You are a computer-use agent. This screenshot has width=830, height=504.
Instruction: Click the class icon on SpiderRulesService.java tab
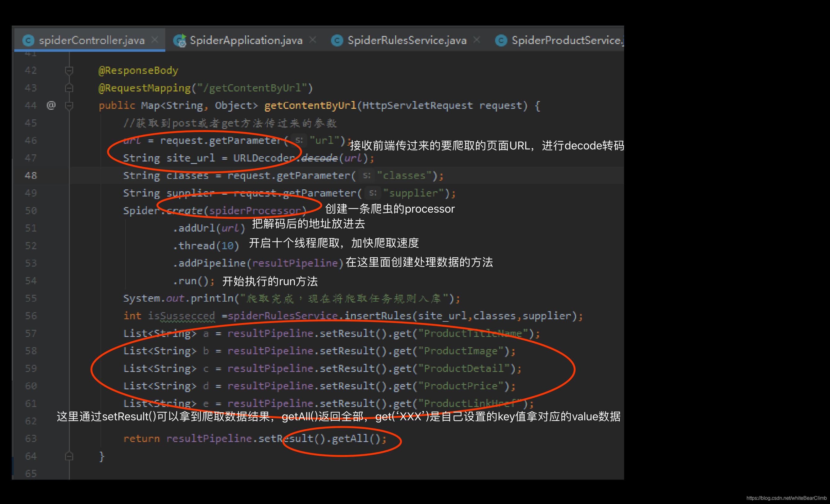click(337, 40)
